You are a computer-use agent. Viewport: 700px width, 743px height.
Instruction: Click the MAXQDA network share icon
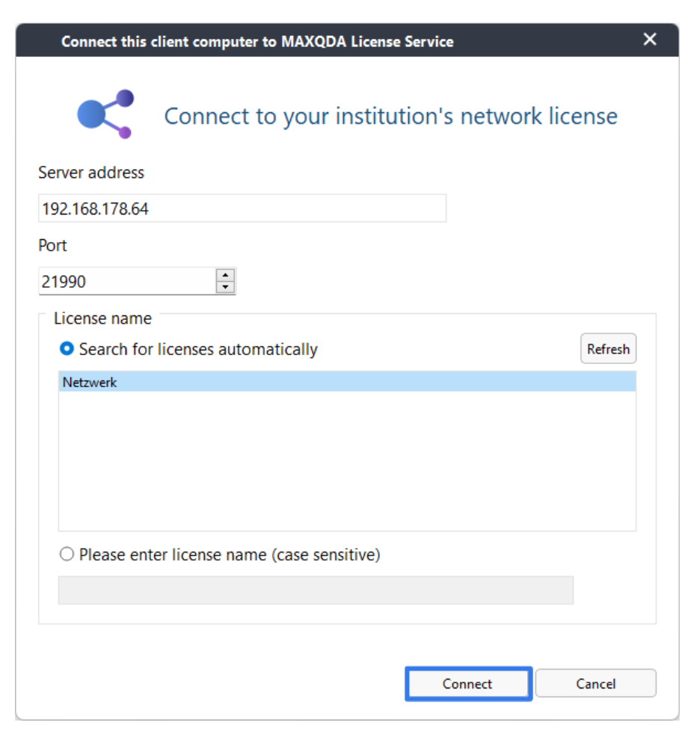point(105,114)
